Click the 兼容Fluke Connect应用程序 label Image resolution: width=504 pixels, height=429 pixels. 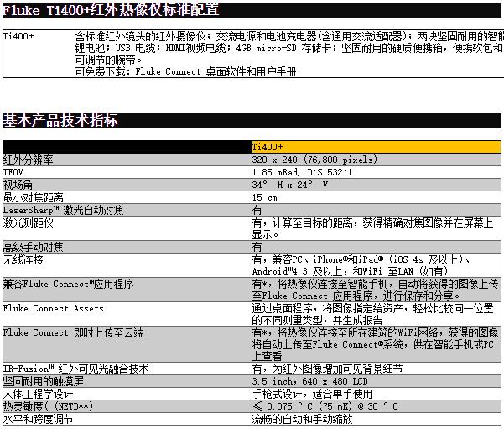[x=69, y=284]
